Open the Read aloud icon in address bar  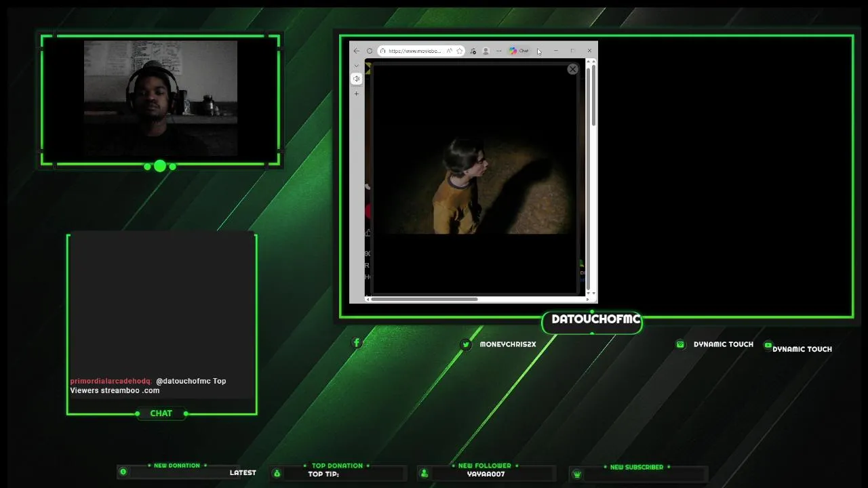449,51
